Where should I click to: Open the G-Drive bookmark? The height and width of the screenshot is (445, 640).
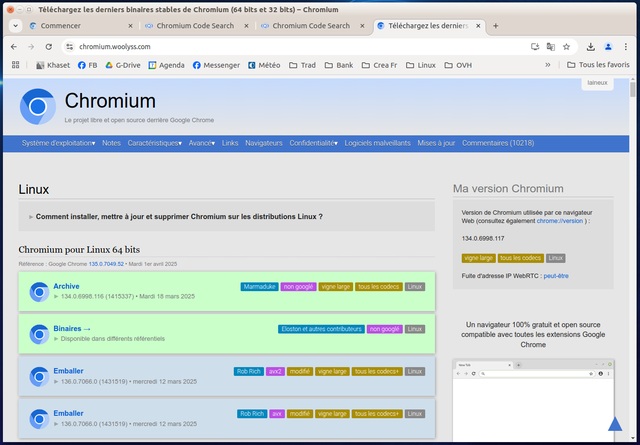coord(122,65)
